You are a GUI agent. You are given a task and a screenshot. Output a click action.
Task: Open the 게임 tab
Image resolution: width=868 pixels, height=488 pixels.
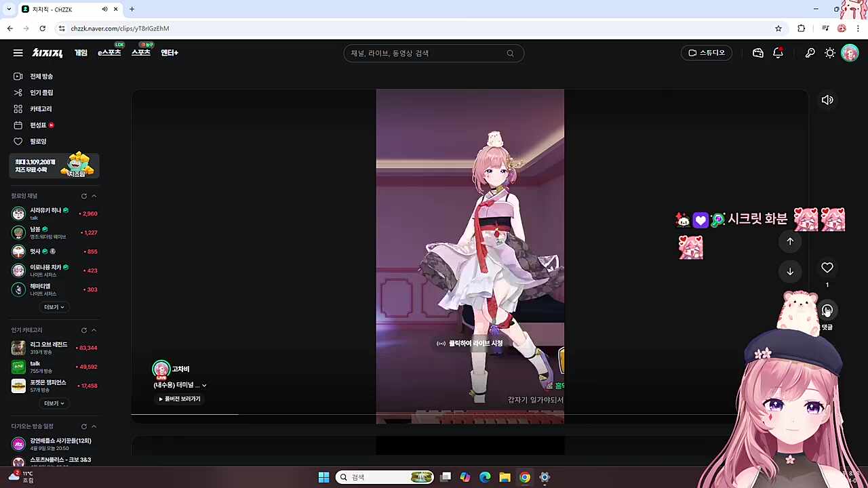click(81, 53)
